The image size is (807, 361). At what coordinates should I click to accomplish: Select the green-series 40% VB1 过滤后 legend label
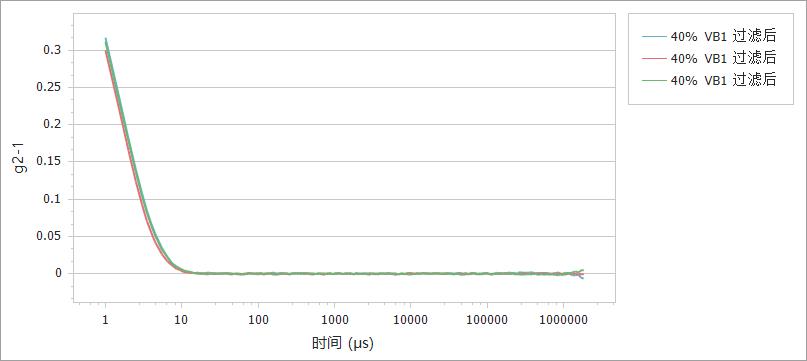[x=723, y=81]
